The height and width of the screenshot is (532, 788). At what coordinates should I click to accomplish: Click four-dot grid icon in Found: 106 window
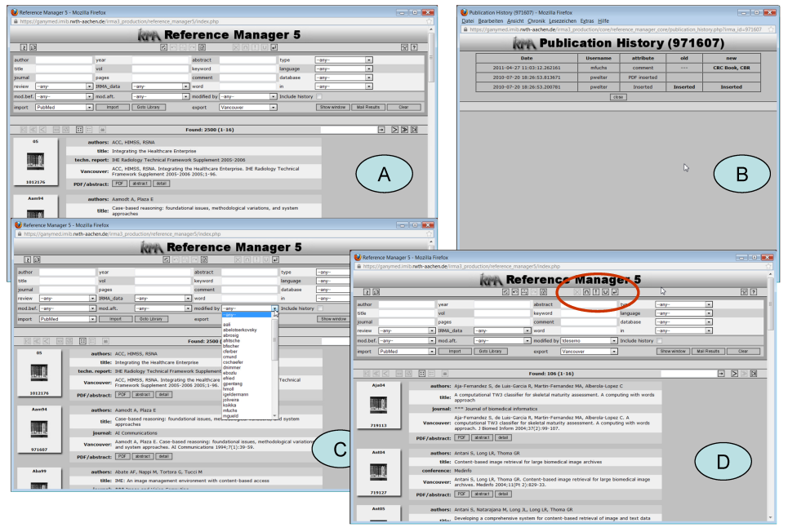[x=422, y=373]
